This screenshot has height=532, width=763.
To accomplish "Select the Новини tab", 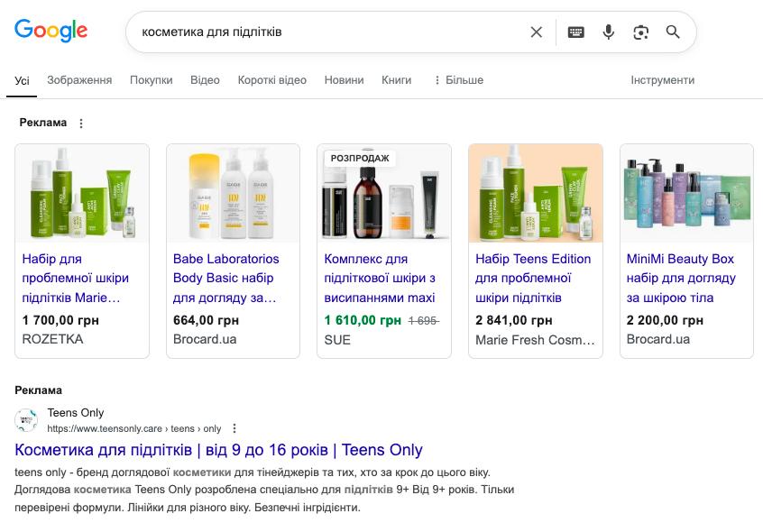I will pyautogui.click(x=344, y=80).
